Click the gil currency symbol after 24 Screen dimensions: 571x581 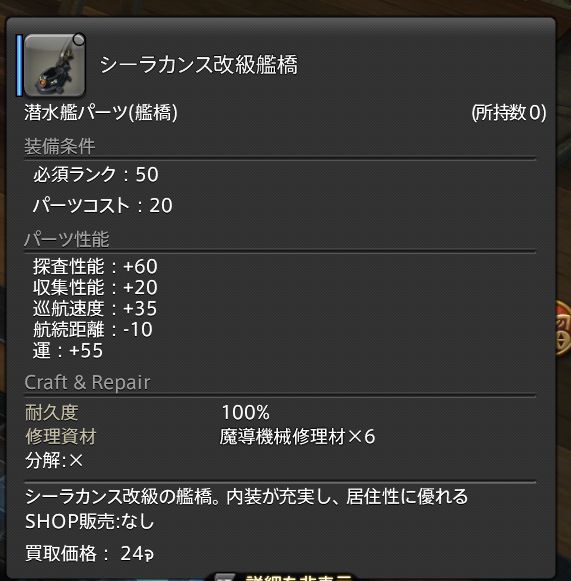149,554
